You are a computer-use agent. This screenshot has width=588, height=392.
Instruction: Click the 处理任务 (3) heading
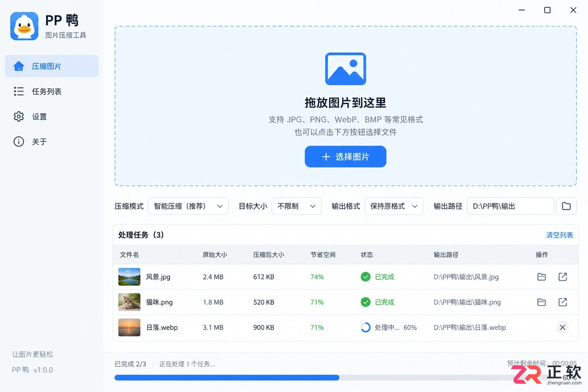[x=141, y=235]
